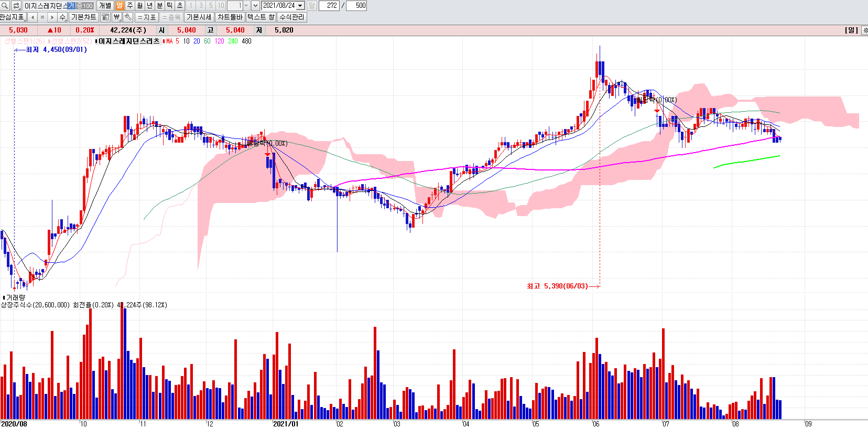Open the 2021/08/24 date picker arrow
The width and height of the screenshot is (868, 428).
300,5
